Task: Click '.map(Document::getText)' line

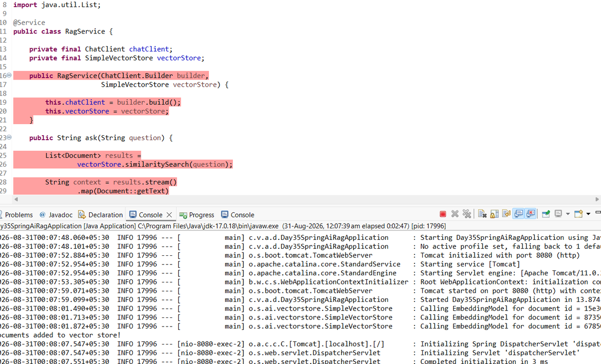Action: pyautogui.click(x=123, y=191)
